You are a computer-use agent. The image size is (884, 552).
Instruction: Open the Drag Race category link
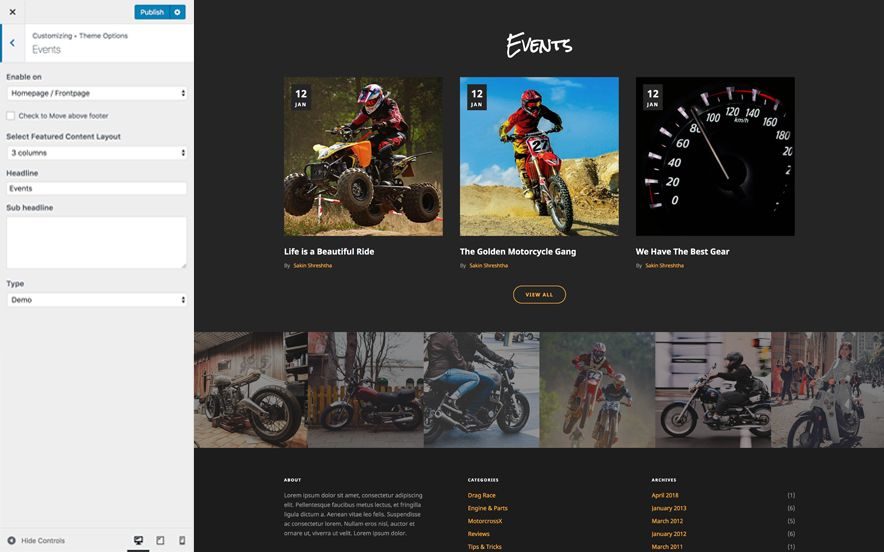(481, 496)
